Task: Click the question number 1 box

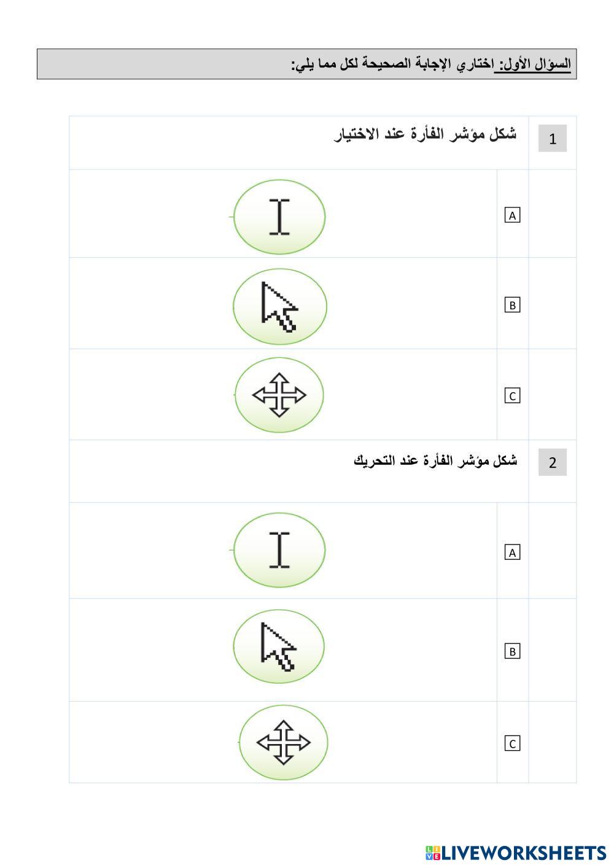Action: (x=552, y=139)
